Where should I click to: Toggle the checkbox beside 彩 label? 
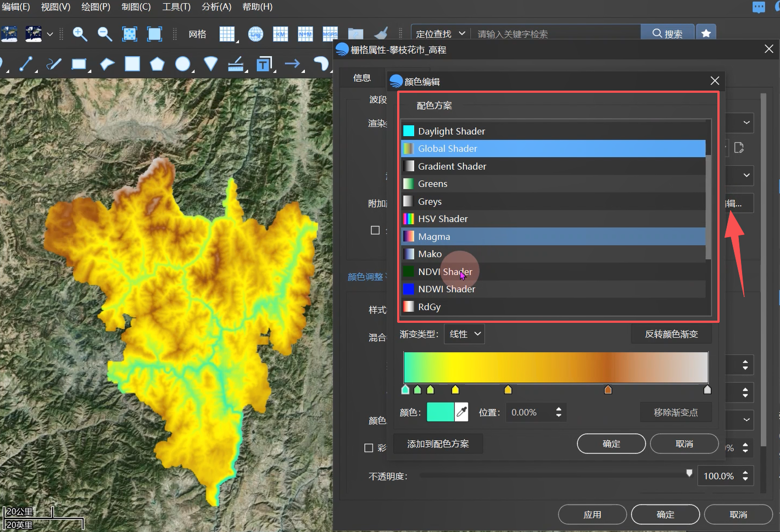[369, 448]
